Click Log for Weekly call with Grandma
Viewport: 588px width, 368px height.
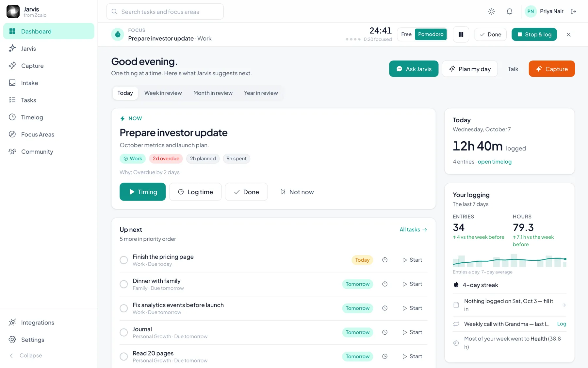pos(562,324)
